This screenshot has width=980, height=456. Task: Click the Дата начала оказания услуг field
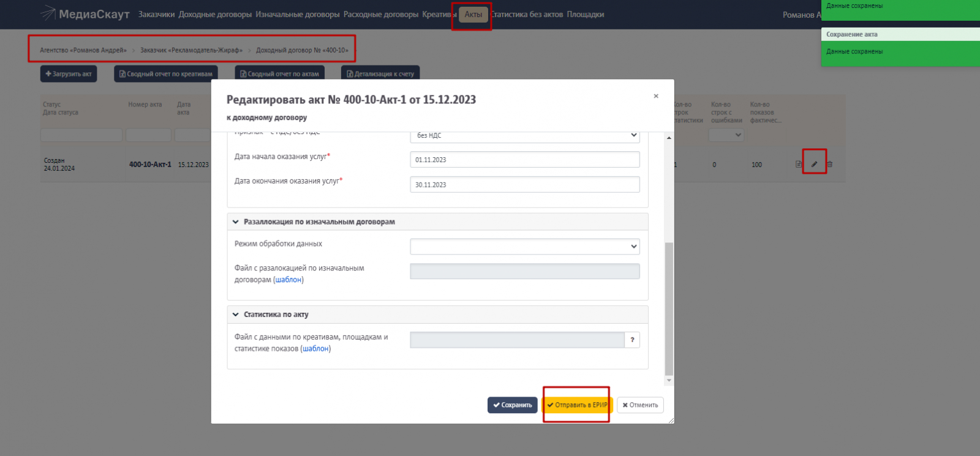[x=525, y=160]
